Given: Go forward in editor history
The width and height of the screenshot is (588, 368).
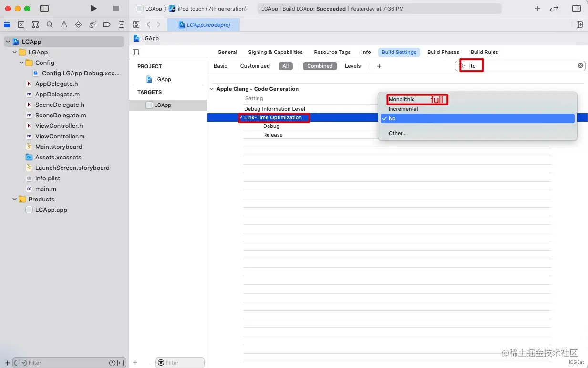Looking at the screenshot, I should pyautogui.click(x=159, y=25).
